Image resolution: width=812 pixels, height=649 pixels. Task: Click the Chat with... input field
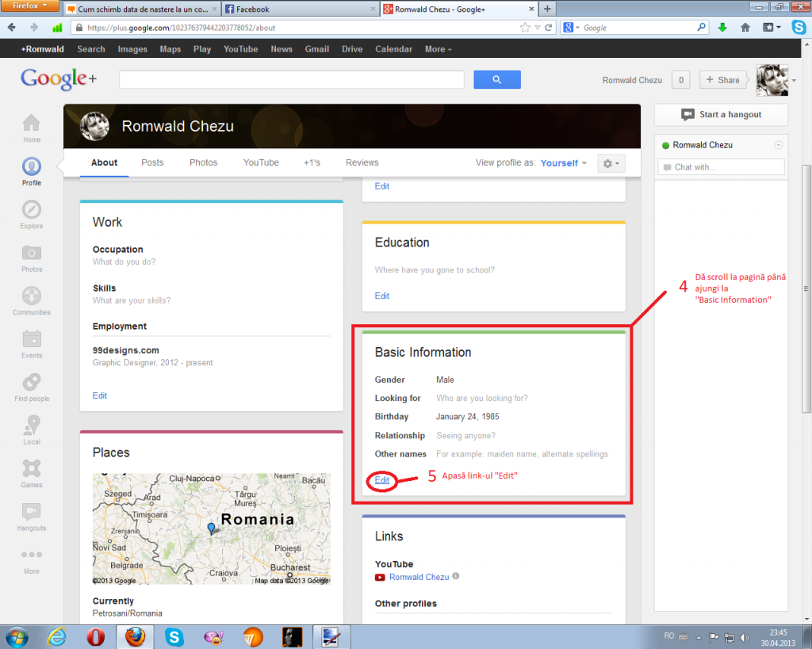(x=721, y=167)
